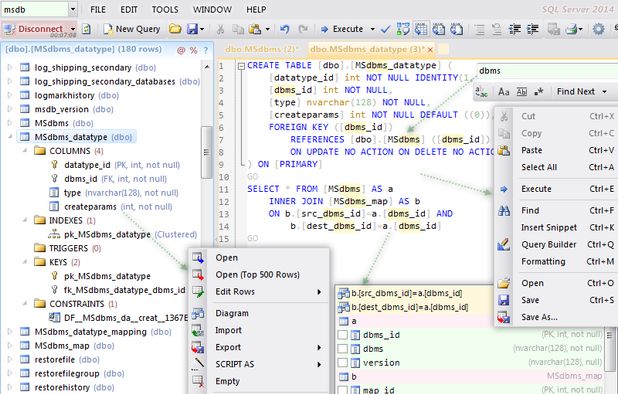Viewport: 618px width, 394px height.
Task: Open the HELP menu
Action: pos(256,9)
